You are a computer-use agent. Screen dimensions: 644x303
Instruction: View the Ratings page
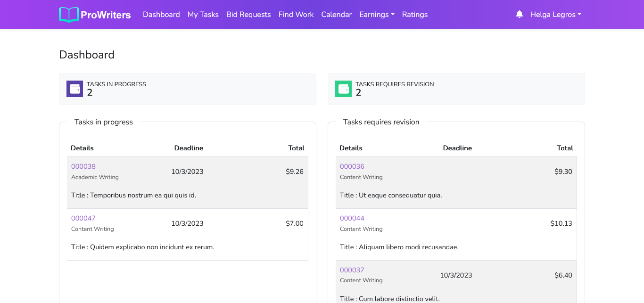415,15
